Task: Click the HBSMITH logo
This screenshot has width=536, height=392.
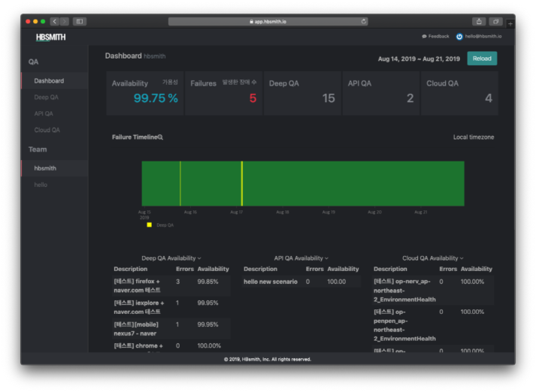Action: 50,37
